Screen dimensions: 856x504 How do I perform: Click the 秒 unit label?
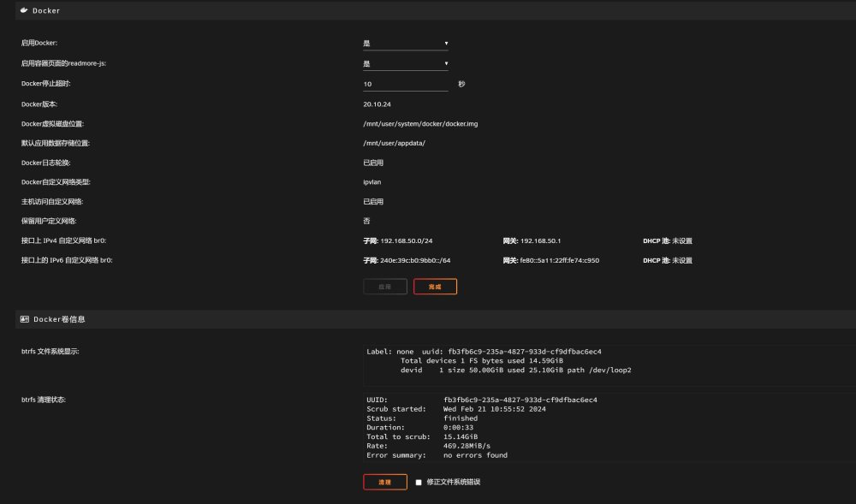coord(461,84)
